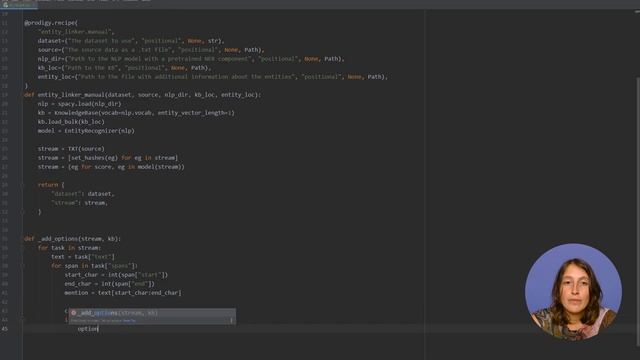This screenshot has height=360, width=640.
Task: Click the Next Tip link in completion popup
Action: pyautogui.click(x=129, y=321)
